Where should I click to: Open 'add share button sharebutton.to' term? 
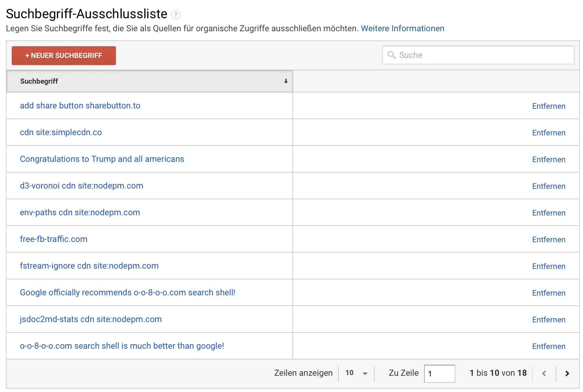80,106
